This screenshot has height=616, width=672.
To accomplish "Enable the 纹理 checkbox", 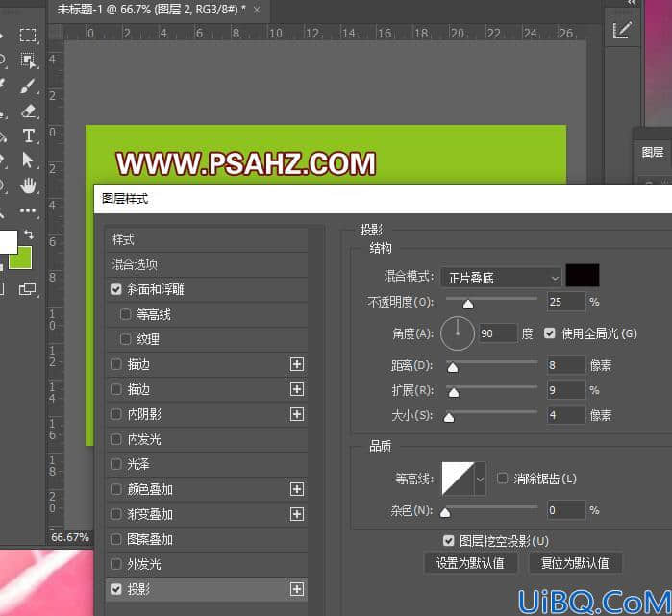I will [x=125, y=339].
